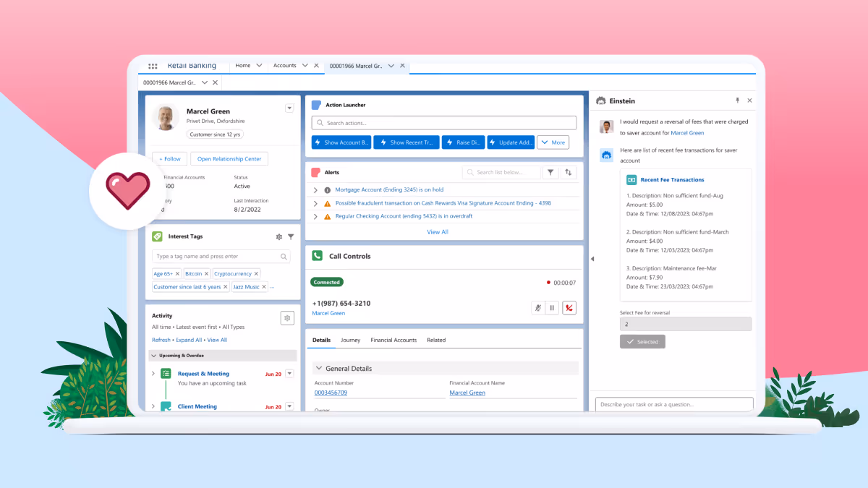This screenshot has width=868, height=488.
Task: Remove the Age 65+ tag
Action: tap(177, 274)
